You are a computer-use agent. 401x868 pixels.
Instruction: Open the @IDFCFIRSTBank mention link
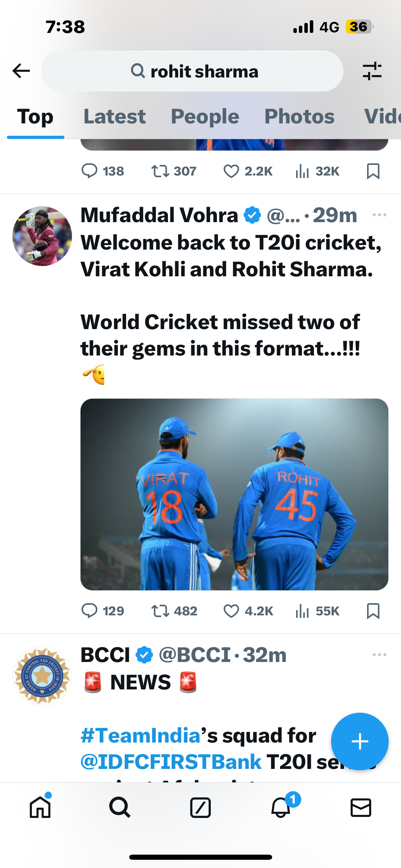(171, 762)
